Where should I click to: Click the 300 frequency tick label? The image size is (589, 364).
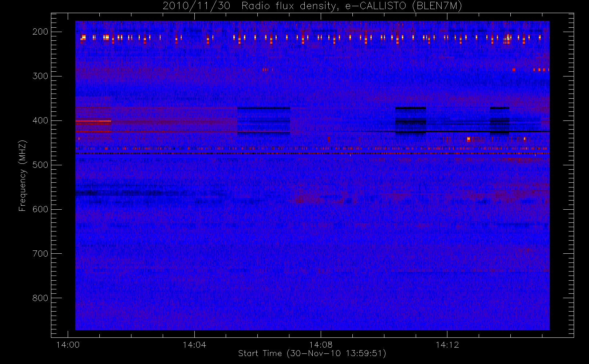[x=40, y=76]
